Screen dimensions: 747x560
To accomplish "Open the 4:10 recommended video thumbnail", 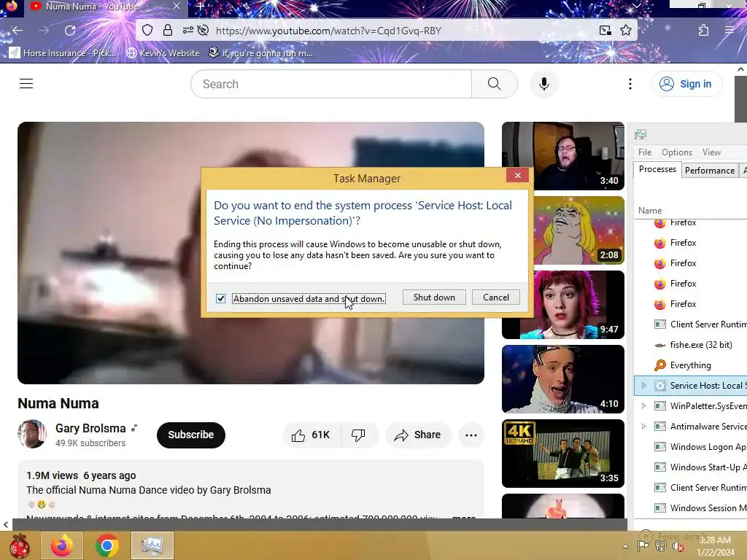I will 562,378.
